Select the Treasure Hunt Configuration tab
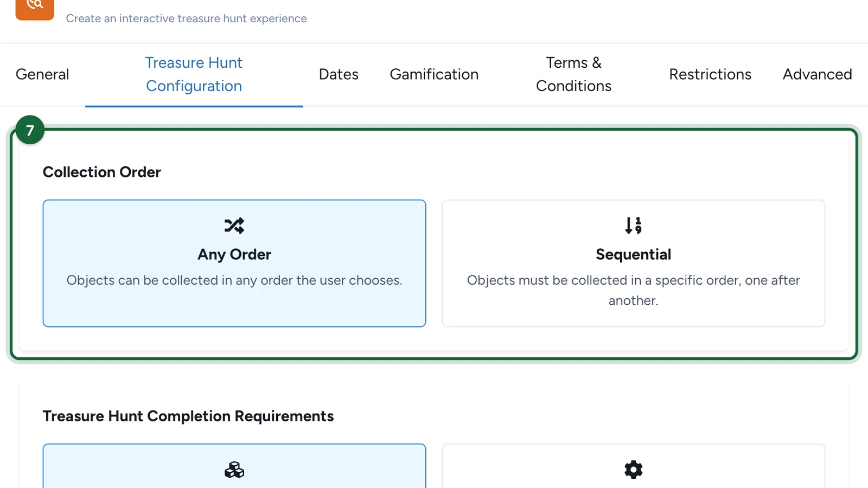 point(194,74)
